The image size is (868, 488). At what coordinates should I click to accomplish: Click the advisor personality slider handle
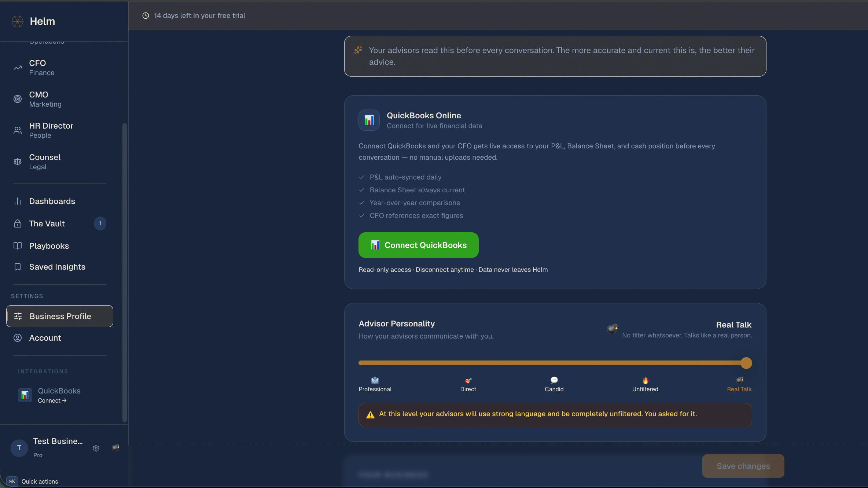point(746,363)
